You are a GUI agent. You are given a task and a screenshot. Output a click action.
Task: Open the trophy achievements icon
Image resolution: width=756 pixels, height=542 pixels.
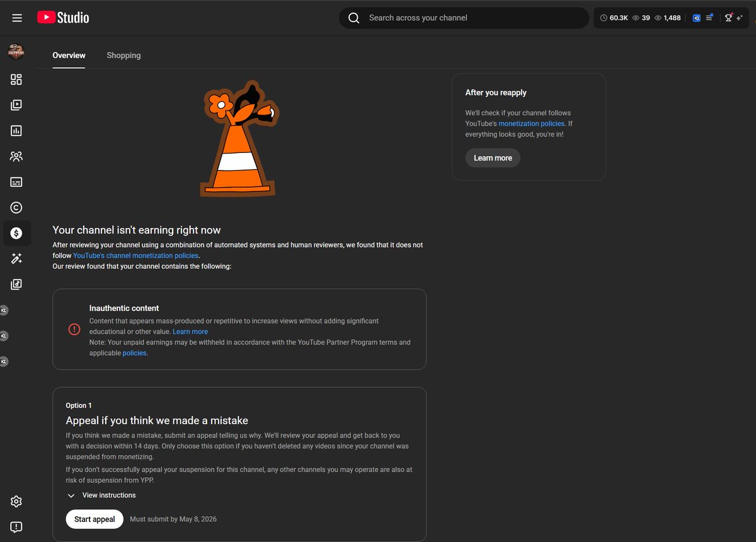(x=729, y=18)
